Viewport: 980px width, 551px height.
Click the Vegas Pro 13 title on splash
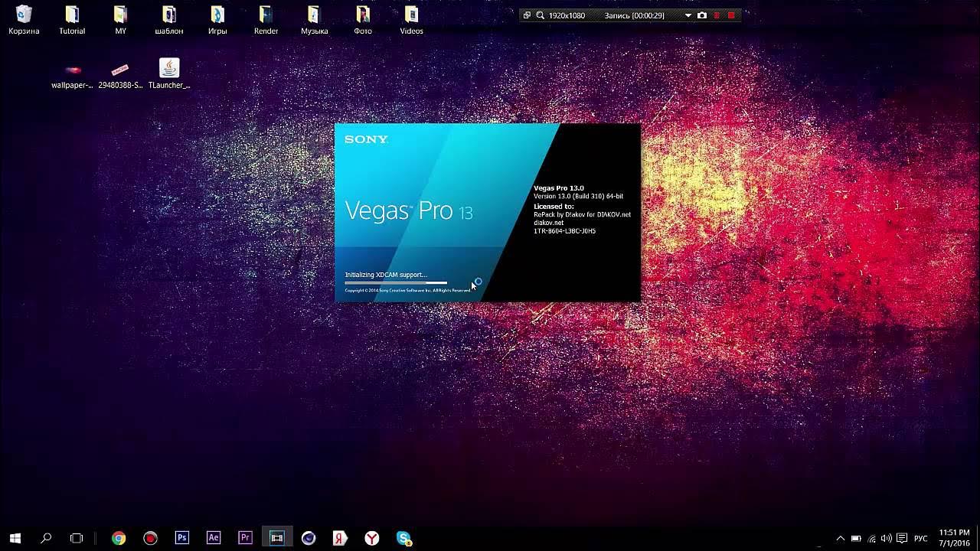point(409,210)
